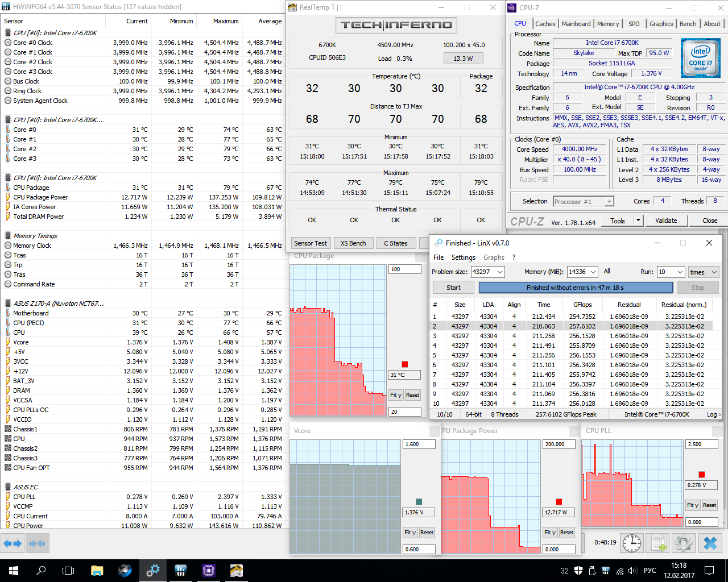
Task: Click the RealTemp taskbar icon
Action: (236, 571)
